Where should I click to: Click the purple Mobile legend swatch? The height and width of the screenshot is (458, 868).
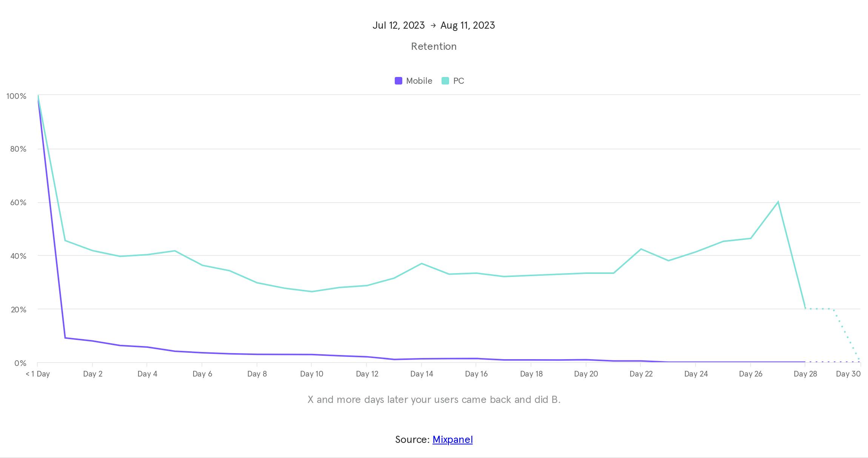[398, 81]
